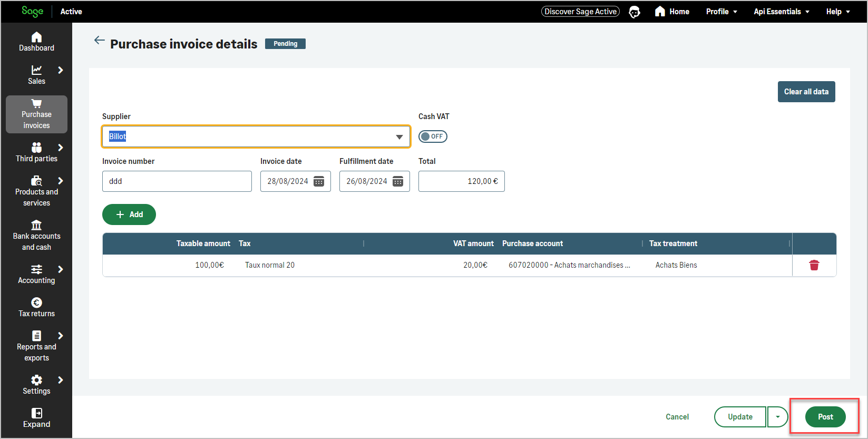Viewport: 868px width, 439px height.
Task: Open the assistant avatar icon in header
Action: click(635, 12)
